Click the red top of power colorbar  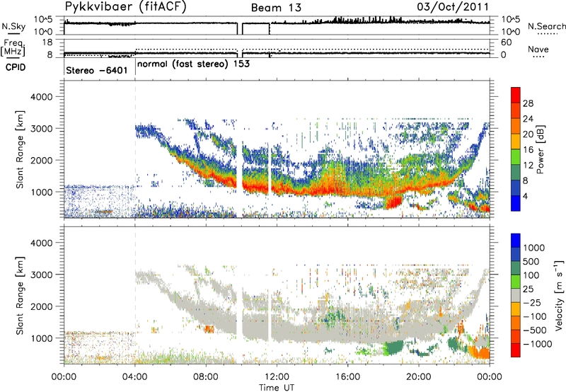516,96
